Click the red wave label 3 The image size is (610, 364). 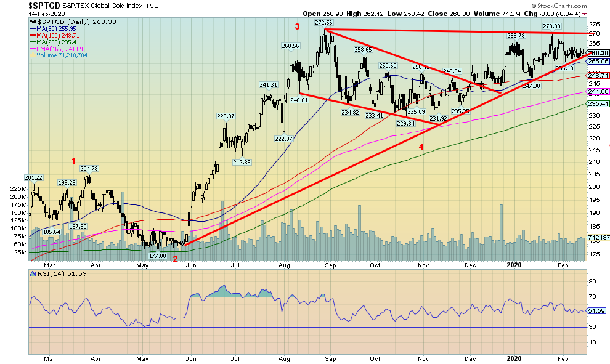[297, 26]
